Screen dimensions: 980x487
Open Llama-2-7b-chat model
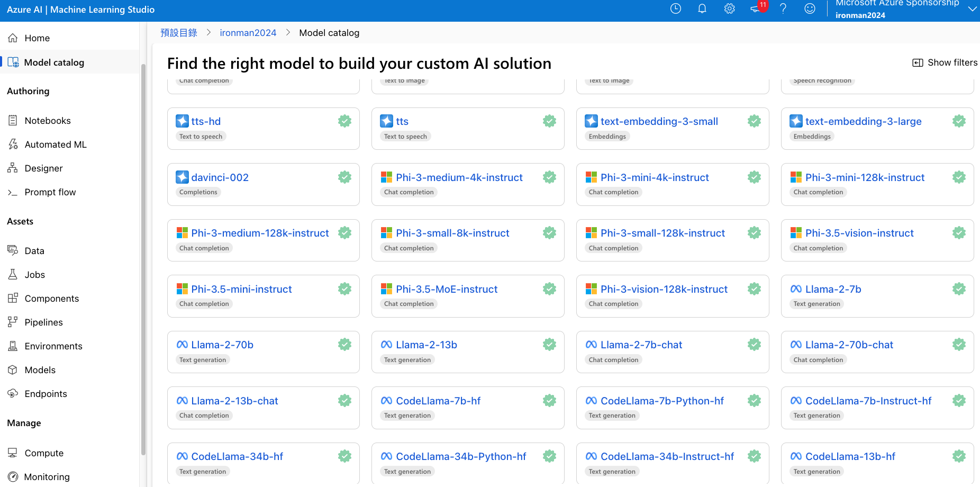pos(641,345)
